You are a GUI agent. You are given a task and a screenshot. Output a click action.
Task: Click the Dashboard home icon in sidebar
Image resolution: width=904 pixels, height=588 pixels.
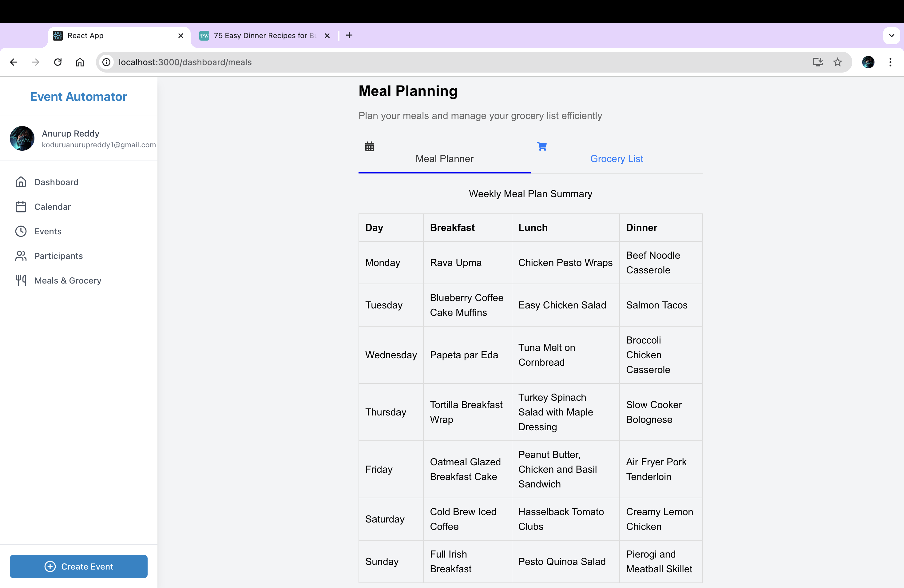[21, 182]
